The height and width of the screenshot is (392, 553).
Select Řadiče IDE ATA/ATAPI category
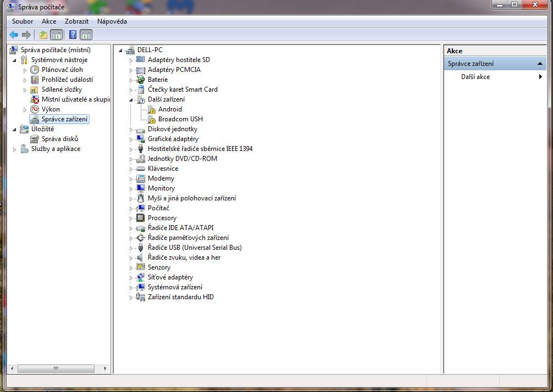pos(180,228)
